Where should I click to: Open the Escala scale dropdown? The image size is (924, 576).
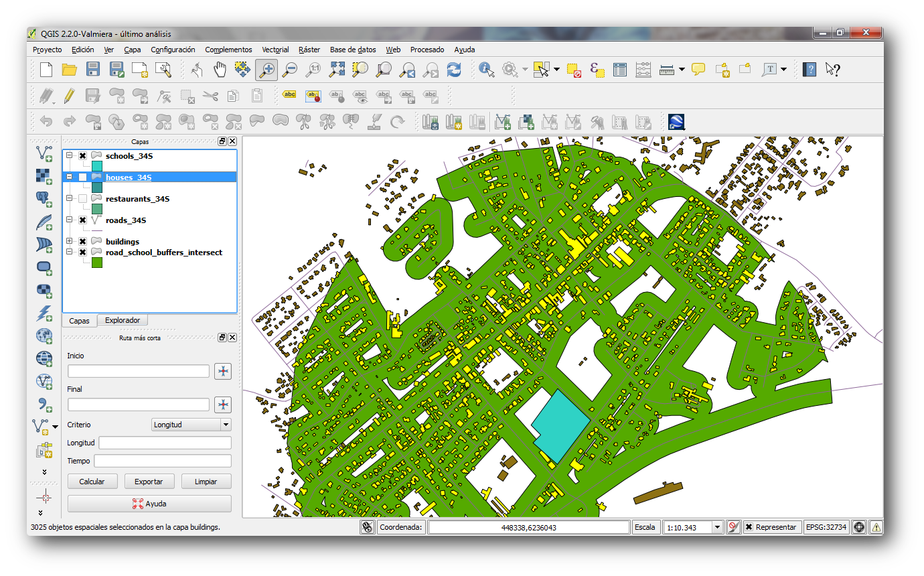click(x=718, y=527)
